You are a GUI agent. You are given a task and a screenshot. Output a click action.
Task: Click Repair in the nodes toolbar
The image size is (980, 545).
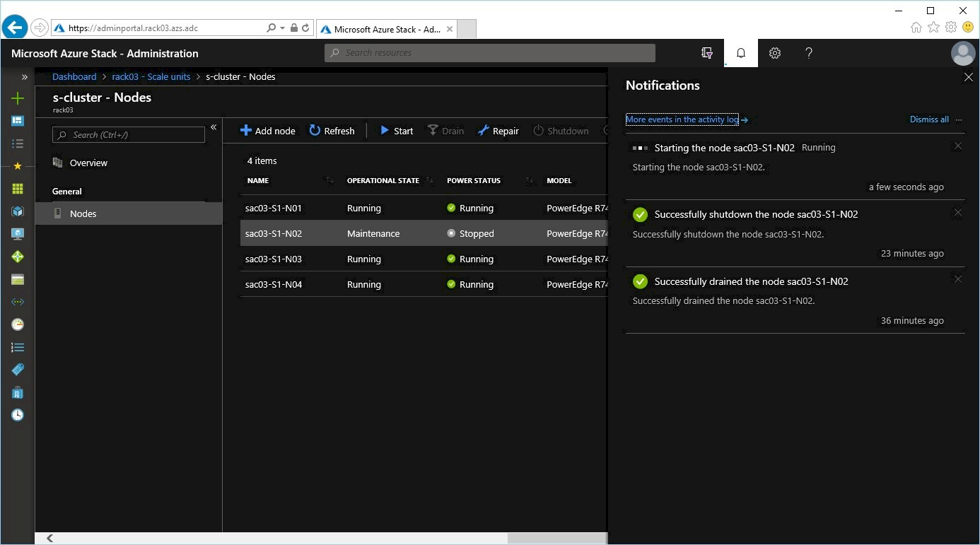coord(498,131)
